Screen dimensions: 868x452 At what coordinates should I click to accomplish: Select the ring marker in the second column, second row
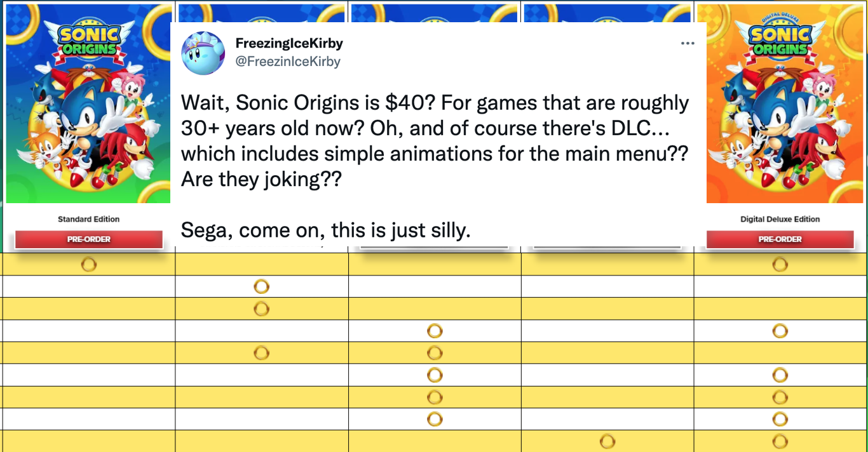click(x=261, y=286)
